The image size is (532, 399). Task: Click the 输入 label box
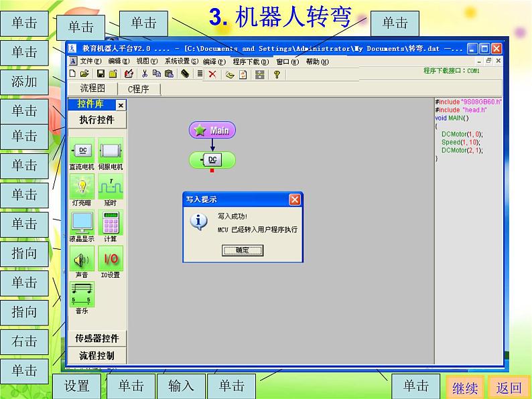tap(181, 386)
